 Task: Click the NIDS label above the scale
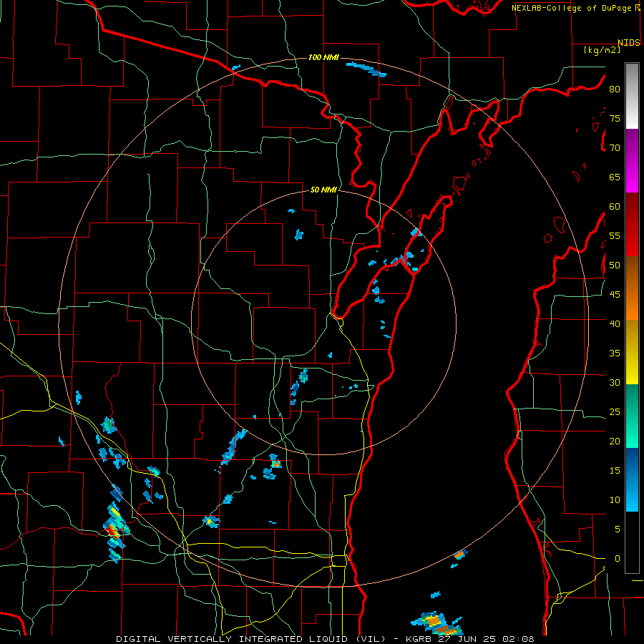click(x=628, y=42)
